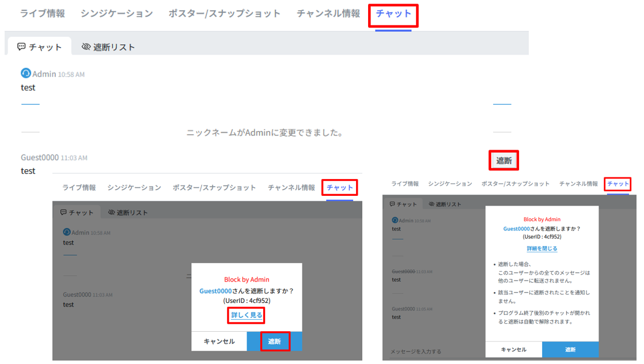Click 詳細を閉じる link in the expanded block dialog

click(541, 249)
